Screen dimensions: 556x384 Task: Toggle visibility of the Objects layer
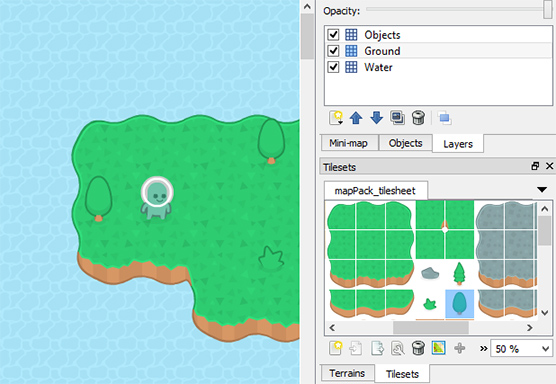tap(333, 35)
